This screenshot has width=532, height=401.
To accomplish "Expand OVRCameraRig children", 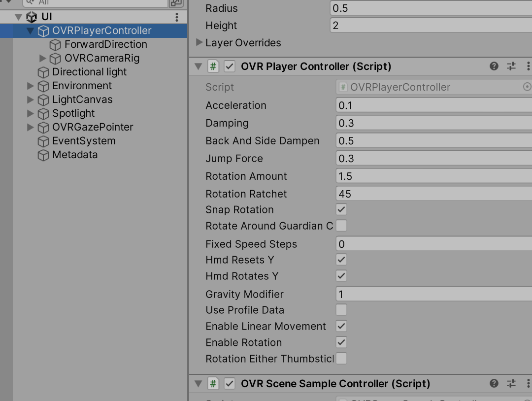I will tap(42, 58).
